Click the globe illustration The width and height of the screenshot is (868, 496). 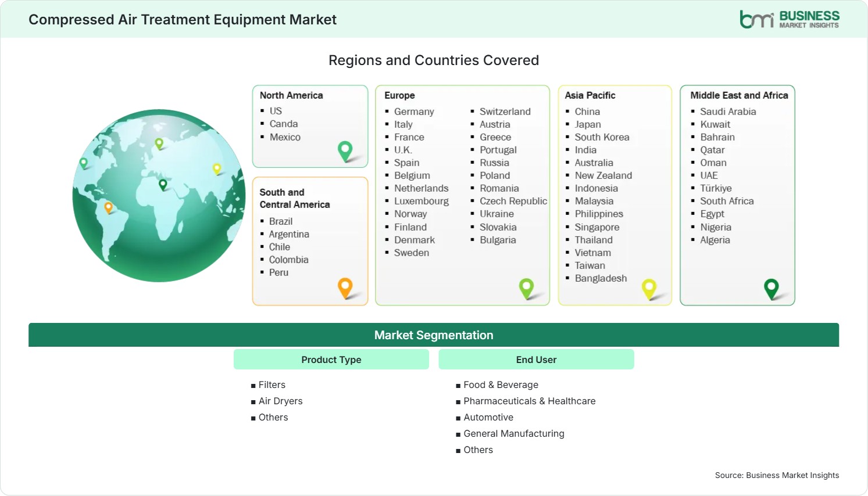click(x=159, y=196)
